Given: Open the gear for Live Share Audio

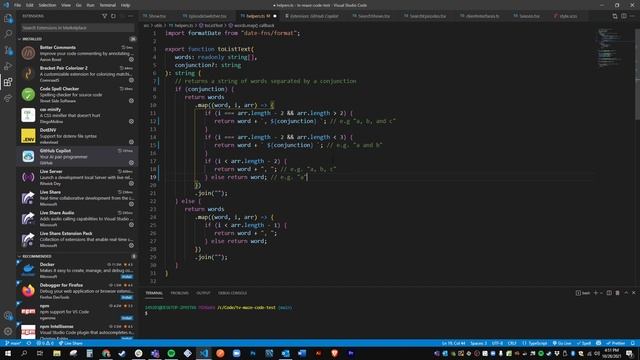Looking at the screenshot, I should coord(131,225).
